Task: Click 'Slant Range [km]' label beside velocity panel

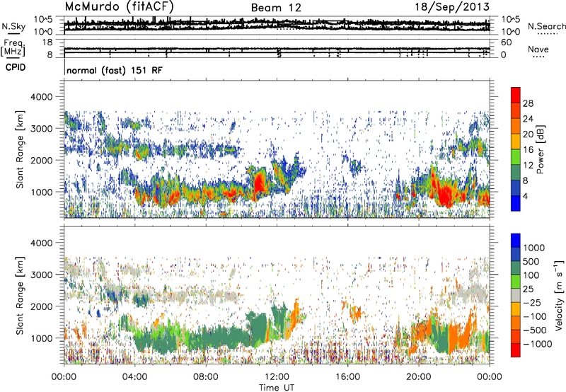Action: [x=21, y=295]
